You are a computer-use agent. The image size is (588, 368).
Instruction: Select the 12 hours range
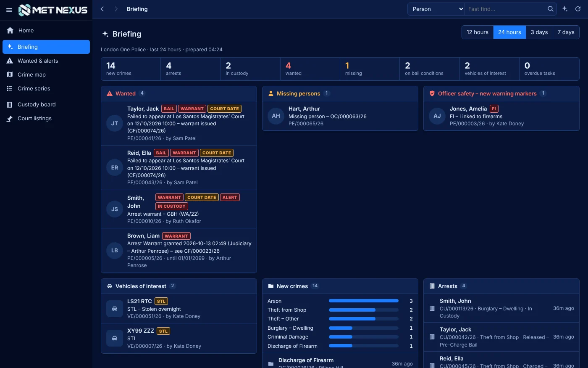click(478, 32)
